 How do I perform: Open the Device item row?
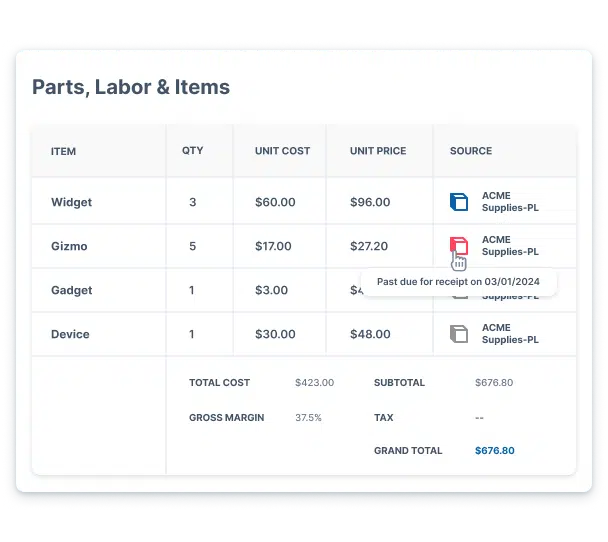click(x=70, y=334)
